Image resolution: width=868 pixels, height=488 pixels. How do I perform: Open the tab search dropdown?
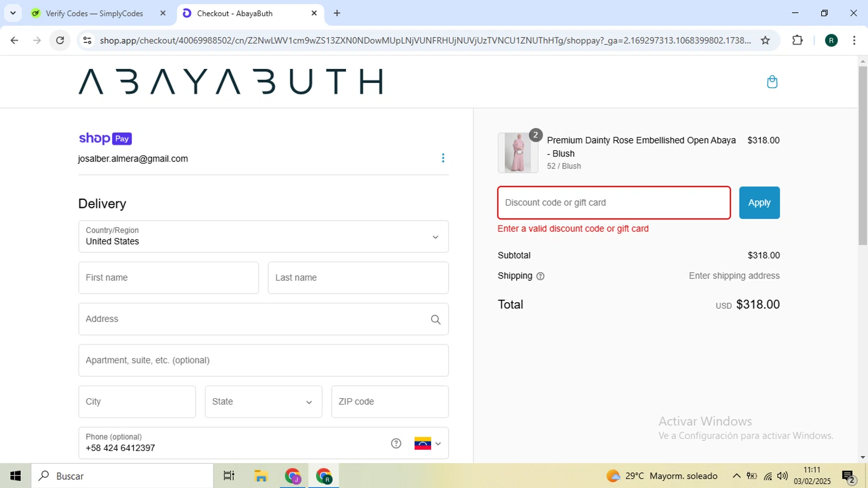coord(13,13)
